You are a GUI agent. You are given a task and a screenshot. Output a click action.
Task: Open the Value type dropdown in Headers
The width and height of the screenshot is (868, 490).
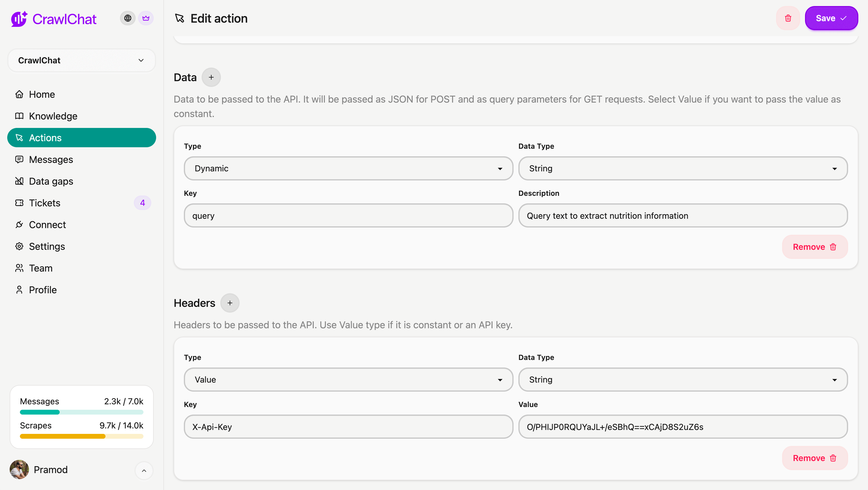point(348,379)
